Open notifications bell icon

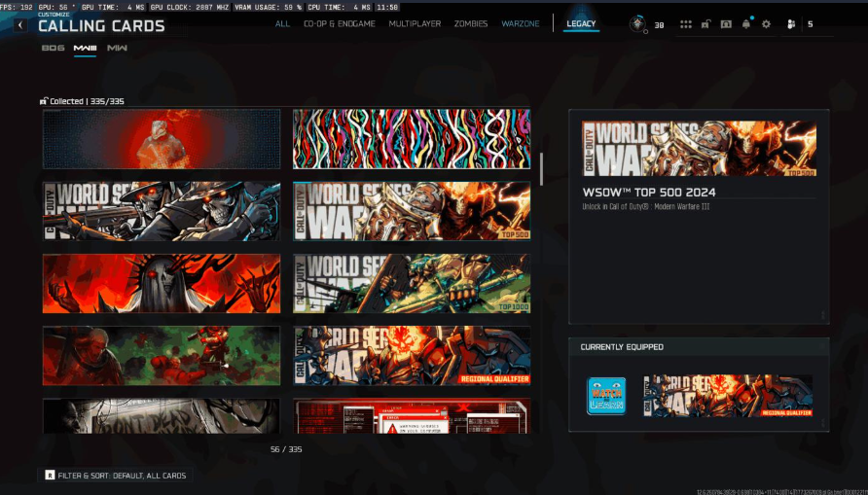pos(746,24)
